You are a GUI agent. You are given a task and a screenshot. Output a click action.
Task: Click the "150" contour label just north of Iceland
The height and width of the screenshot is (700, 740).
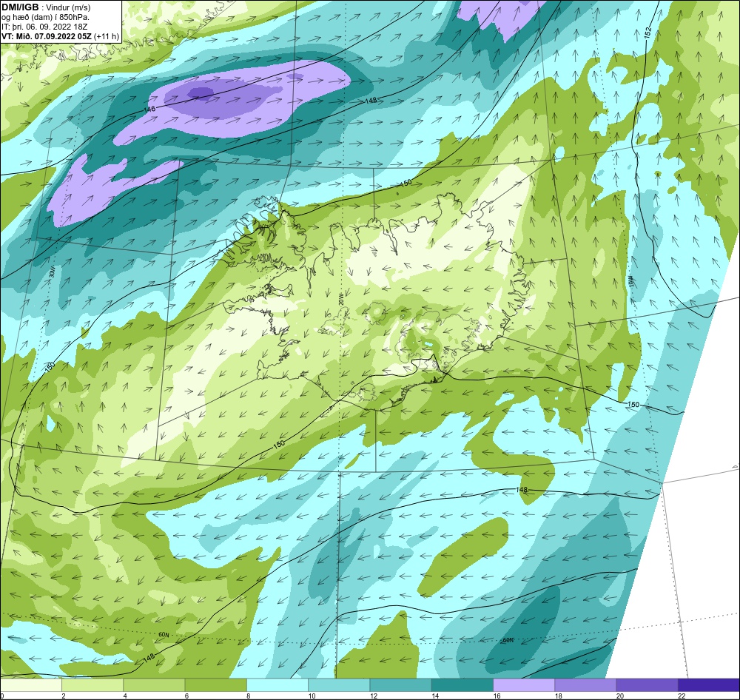pos(406,184)
